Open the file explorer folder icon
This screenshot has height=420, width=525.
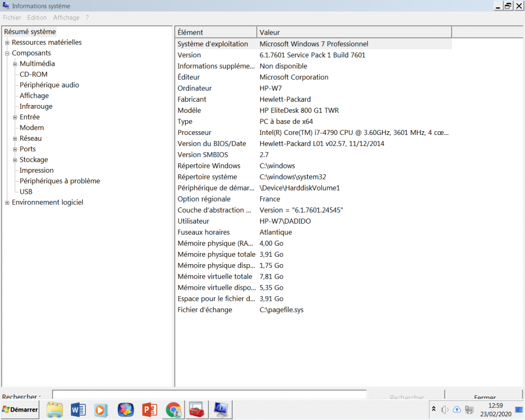[55, 409]
